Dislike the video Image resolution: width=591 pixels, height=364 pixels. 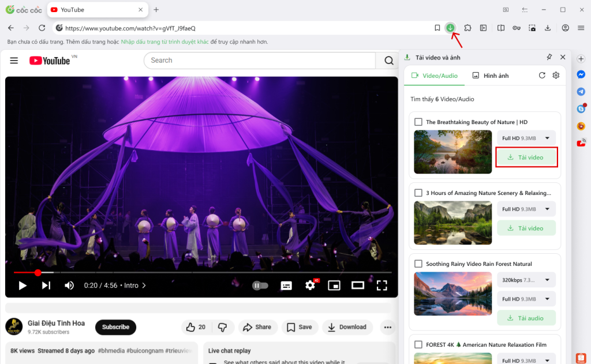pos(223,327)
